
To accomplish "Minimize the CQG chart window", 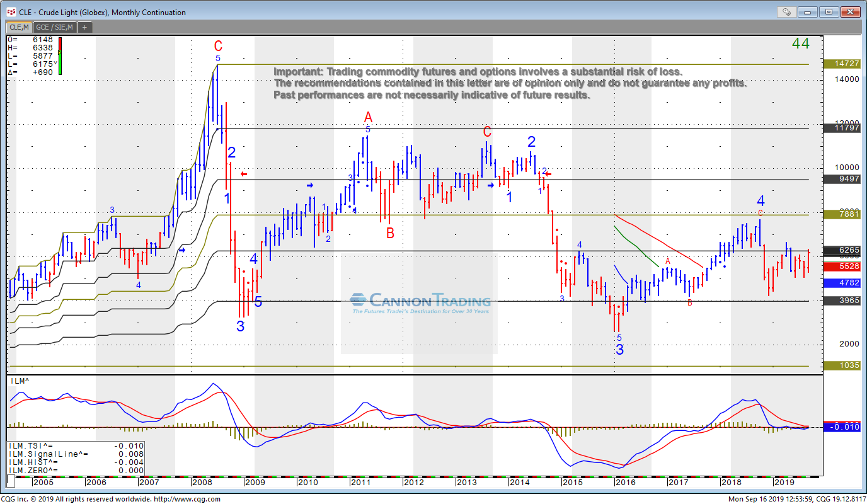I will 808,12.
